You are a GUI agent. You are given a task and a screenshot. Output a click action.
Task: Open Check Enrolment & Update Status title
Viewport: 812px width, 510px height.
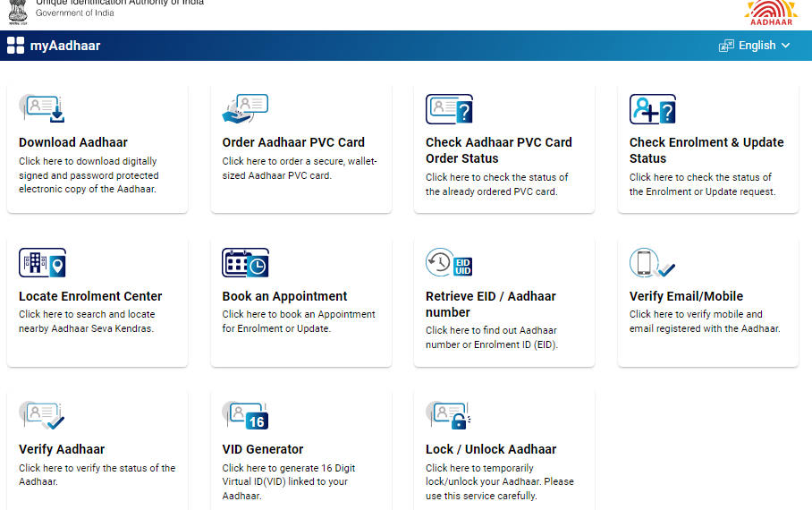point(706,150)
